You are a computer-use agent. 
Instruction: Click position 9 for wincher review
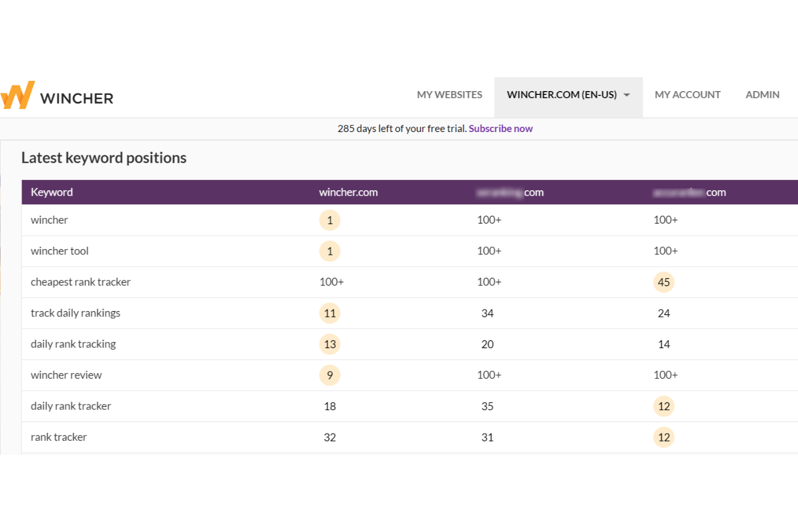tap(330, 375)
